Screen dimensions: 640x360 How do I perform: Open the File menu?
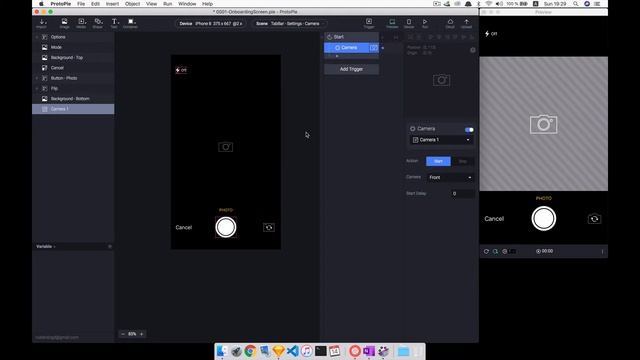(81, 4)
